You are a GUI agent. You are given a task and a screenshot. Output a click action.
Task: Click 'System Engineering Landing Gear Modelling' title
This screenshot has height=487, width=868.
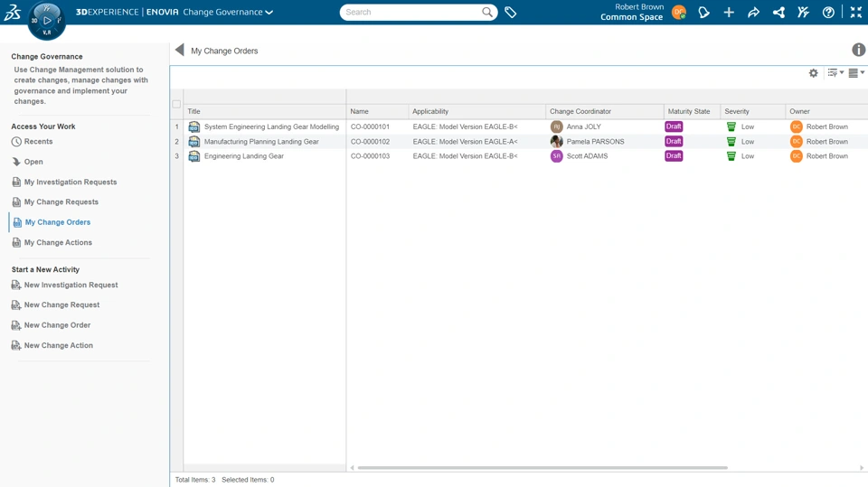click(x=271, y=126)
